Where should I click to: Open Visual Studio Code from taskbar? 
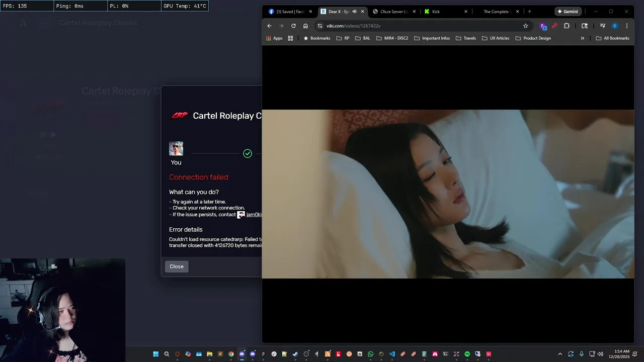(392, 354)
